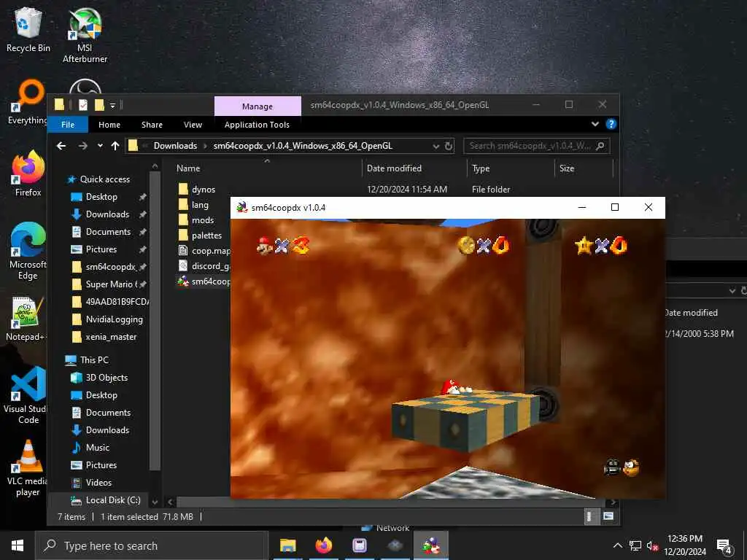747x560 pixels.
Task: Go forward with the Explorer forward arrow
Action: (82, 146)
